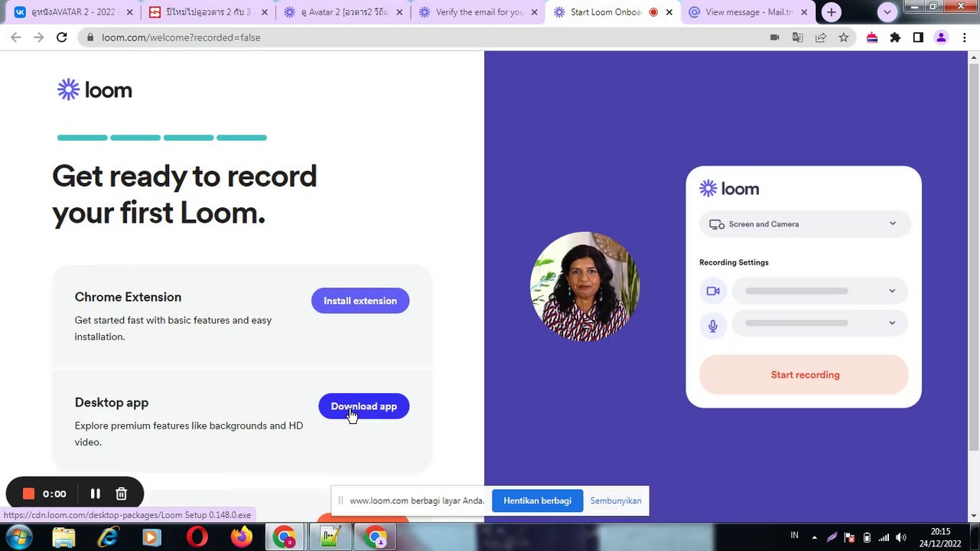Open a new tab with the plus button

[832, 12]
